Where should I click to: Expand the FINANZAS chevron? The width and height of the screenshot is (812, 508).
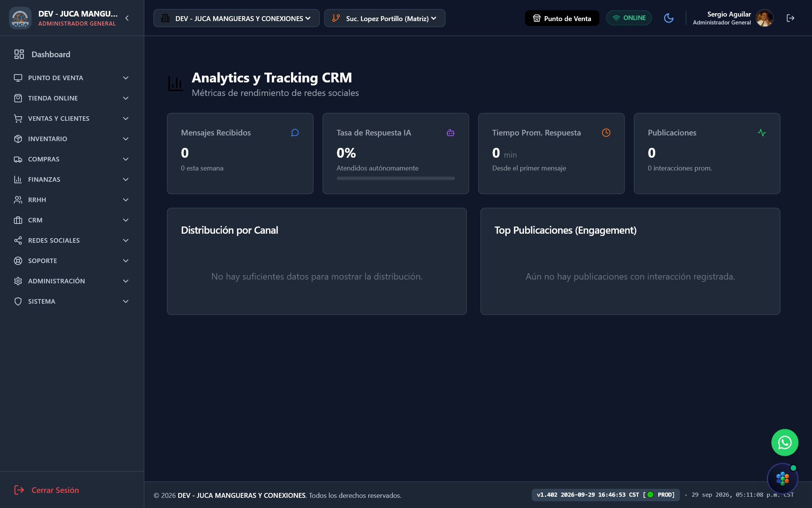[x=126, y=179]
